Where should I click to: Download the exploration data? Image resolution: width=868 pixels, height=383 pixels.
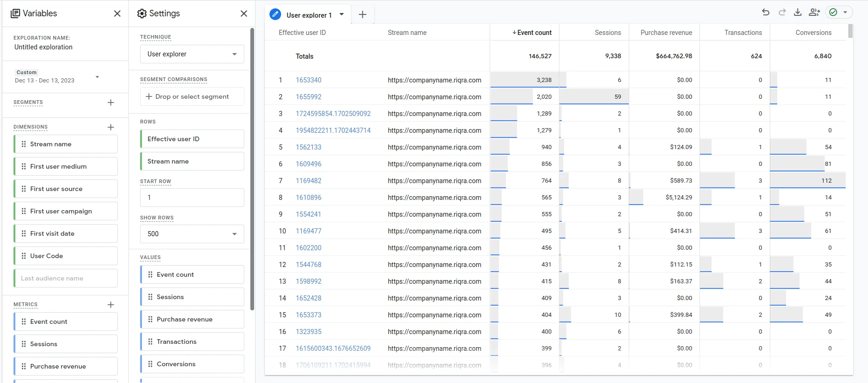click(798, 12)
